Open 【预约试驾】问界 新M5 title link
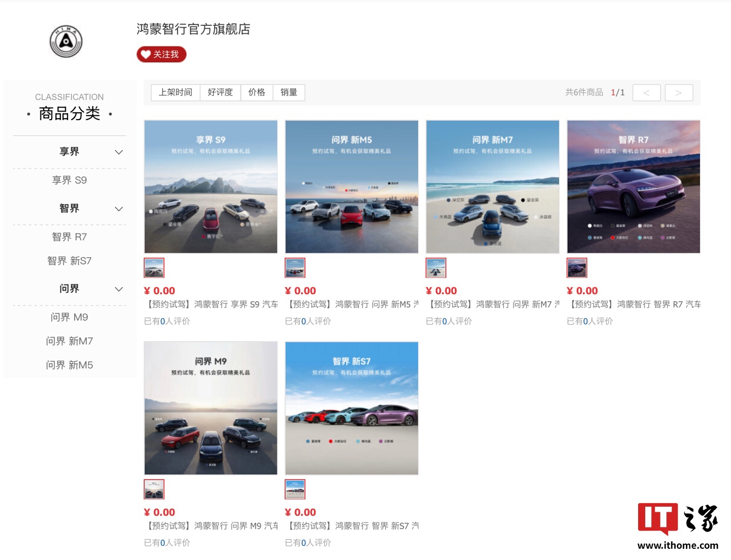Viewport: 731px width, 560px height. (352, 304)
